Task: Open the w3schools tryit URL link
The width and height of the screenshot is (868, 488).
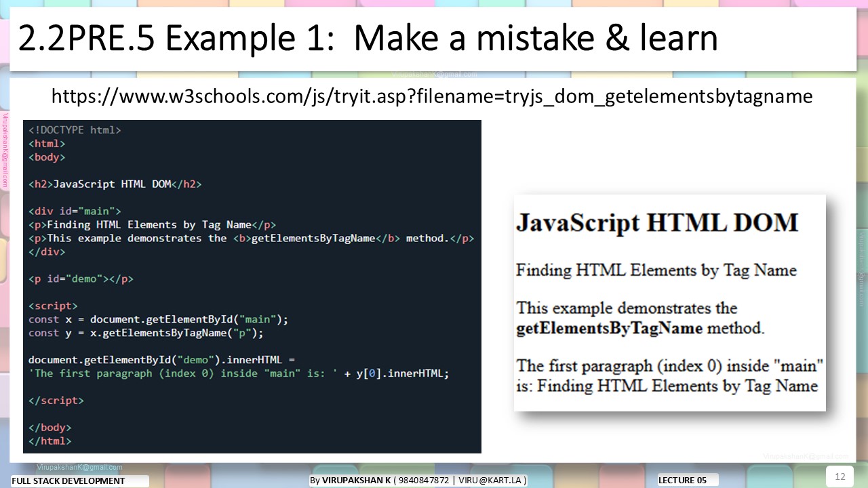Action: coord(432,96)
